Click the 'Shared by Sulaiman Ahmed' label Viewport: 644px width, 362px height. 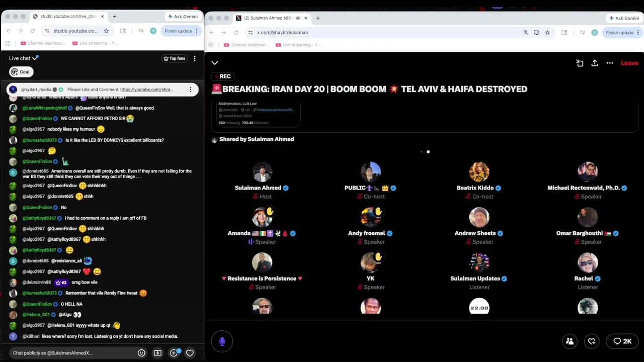point(257,139)
